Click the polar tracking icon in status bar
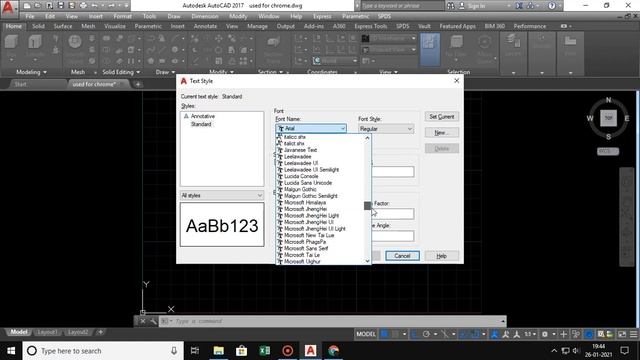The height and width of the screenshot is (360, 640). [x=426, y=334]
